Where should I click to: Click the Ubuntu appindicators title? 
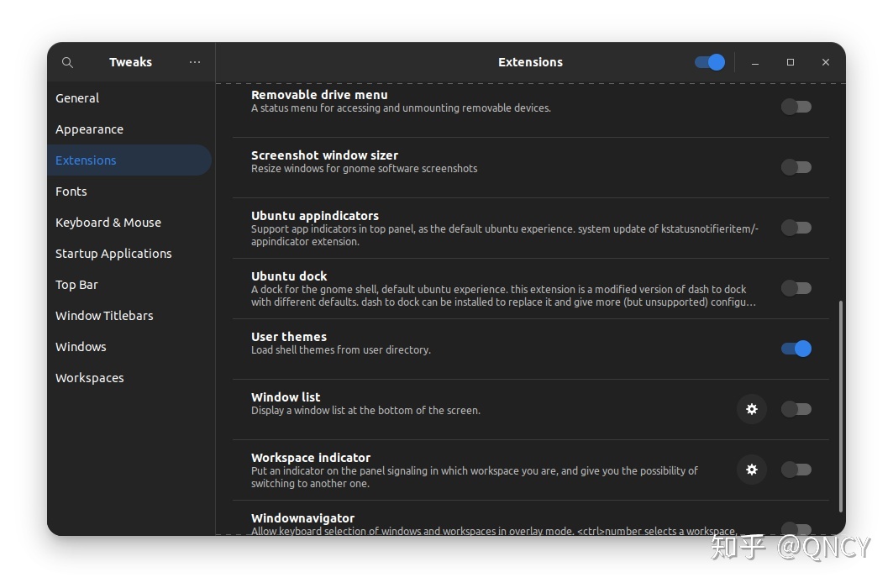pos(315,216)
